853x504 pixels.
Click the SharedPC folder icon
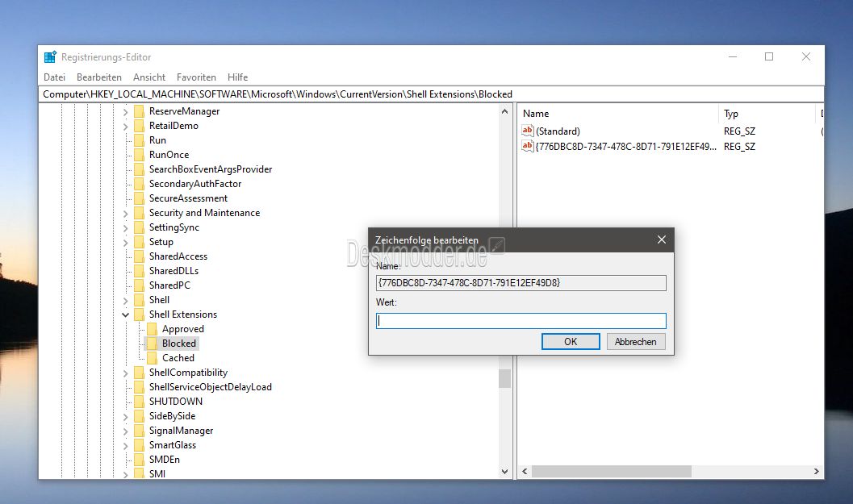pos(140,285)
